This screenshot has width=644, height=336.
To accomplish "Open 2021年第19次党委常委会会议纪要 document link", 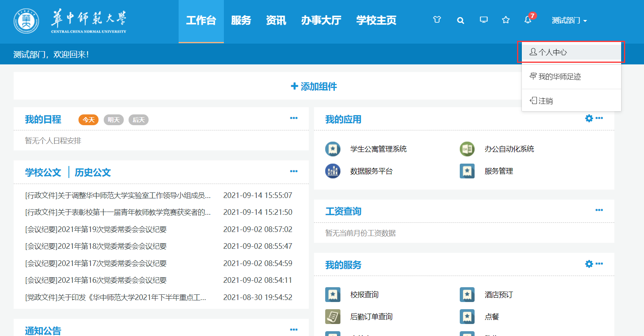I will [x=96, y=230].
